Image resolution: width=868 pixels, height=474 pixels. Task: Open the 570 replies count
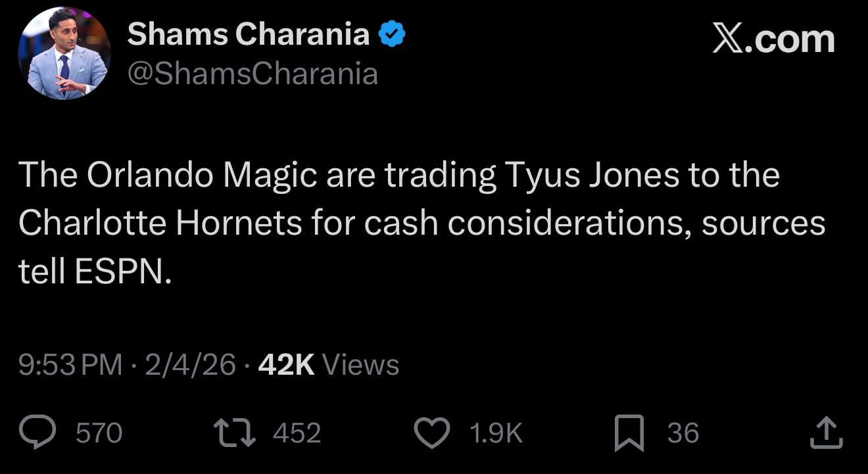pos(101,432)
